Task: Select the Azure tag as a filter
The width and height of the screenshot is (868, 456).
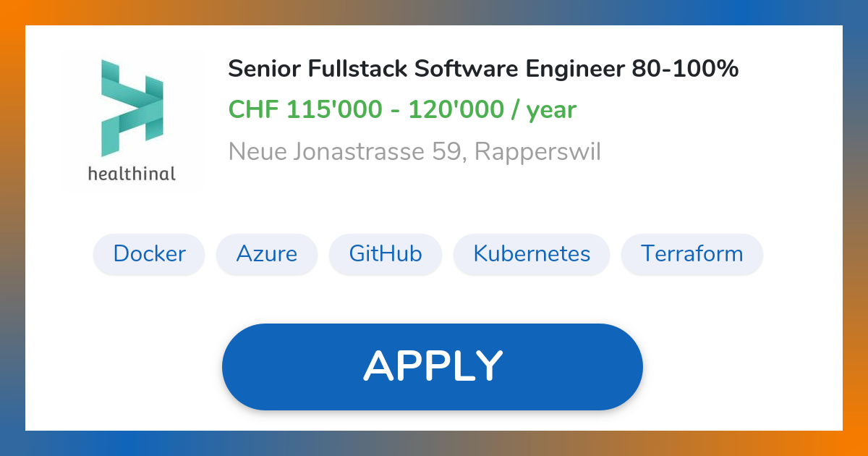Action: (266, 254)
